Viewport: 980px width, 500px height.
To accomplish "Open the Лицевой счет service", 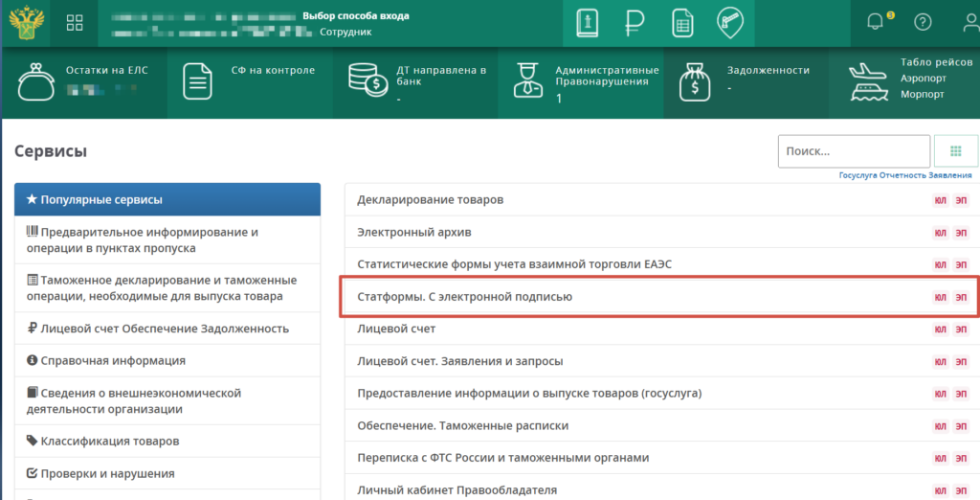I will [x=396, y=329].
